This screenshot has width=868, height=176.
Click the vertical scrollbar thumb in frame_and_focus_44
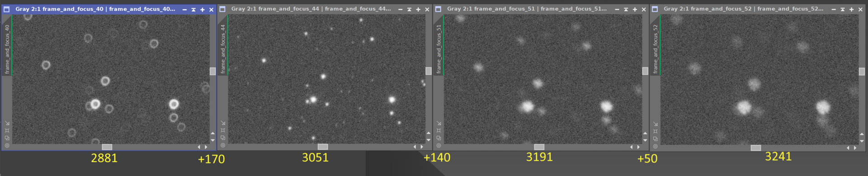[429, 71]
